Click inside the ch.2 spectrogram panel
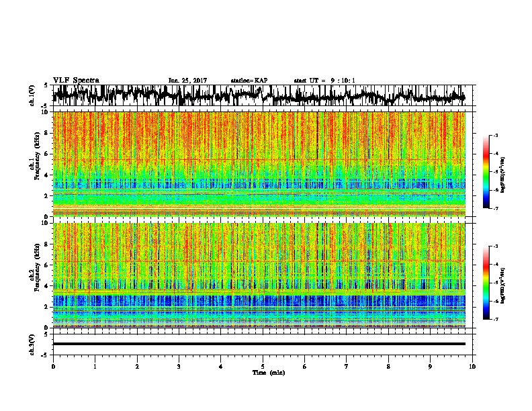This screenshot has width=532, height=411. click(x=259, y=275)
